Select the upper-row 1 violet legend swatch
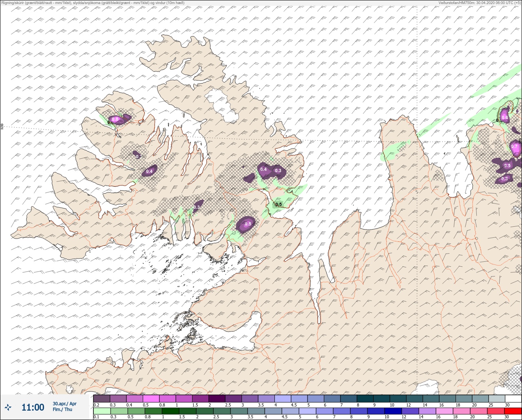The image size is (522, 420). (x=184, y=398)
